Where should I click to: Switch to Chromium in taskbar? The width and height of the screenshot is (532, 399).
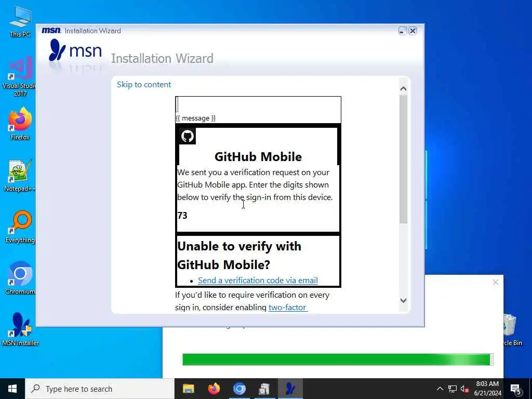(239, 389)
